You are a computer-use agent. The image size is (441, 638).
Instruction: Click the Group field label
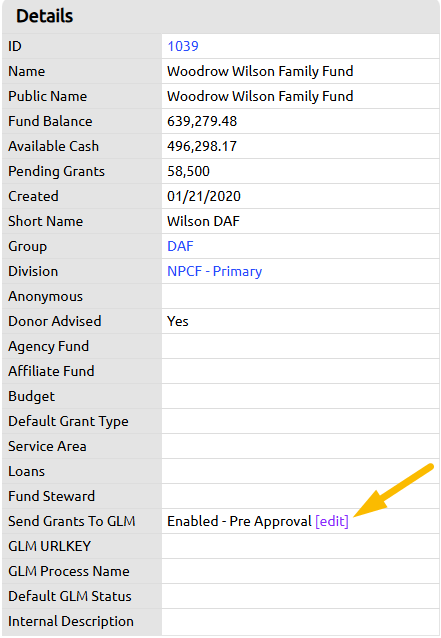pyautogui.click(x=27, y=247)
